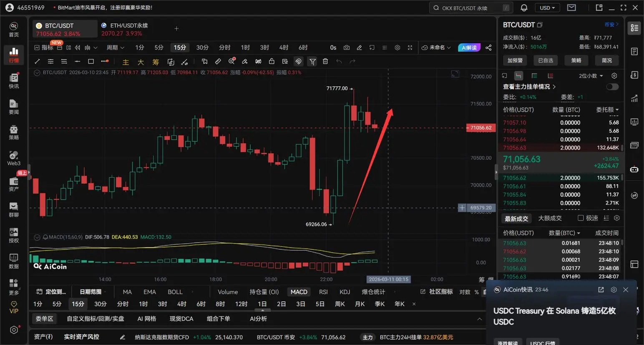Open the VIP section in the sidebar

(14, 307)
